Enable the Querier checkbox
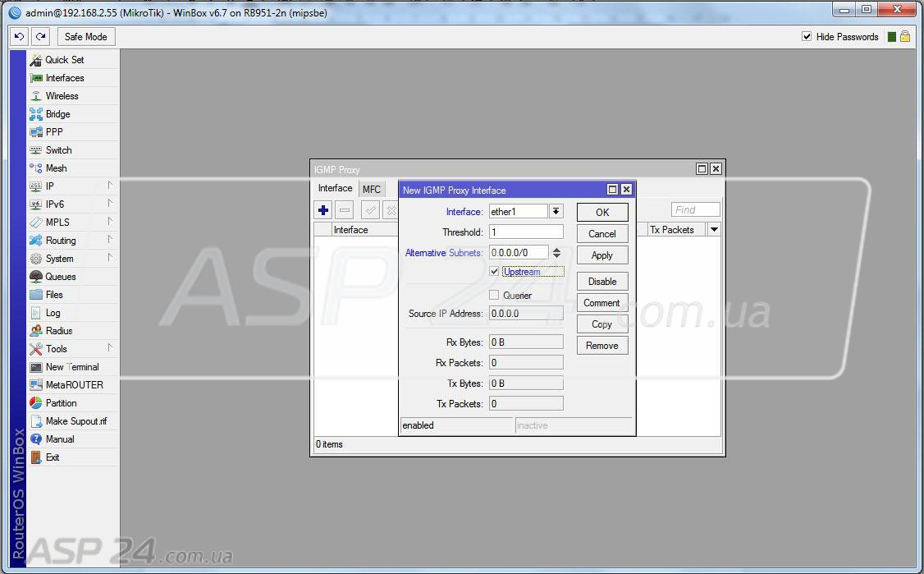 (x=494, y=295)
